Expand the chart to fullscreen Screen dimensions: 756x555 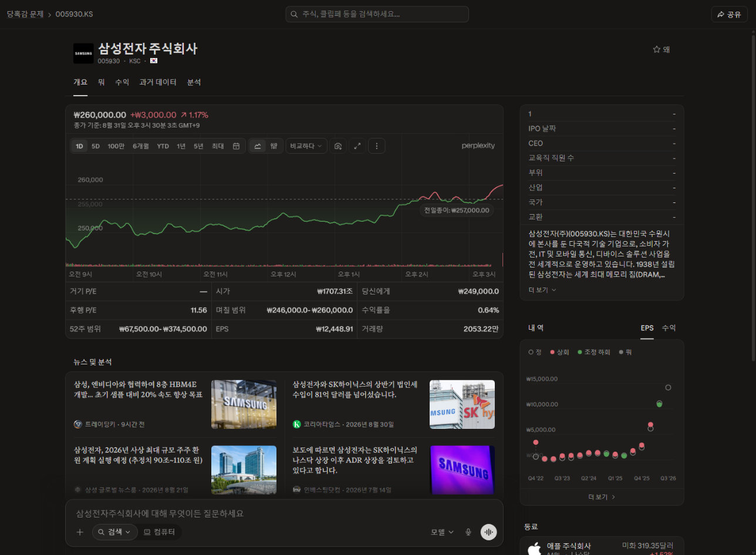pyautogui.click(x=357, y=146)
